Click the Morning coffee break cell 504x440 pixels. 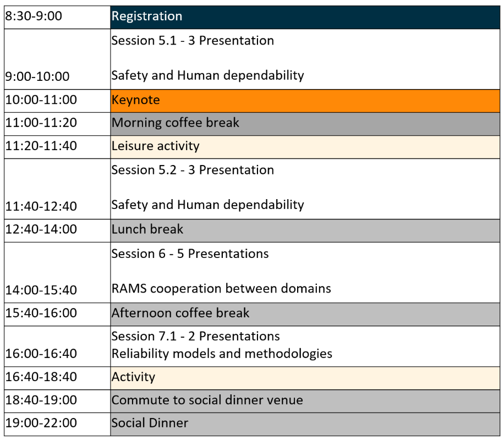click(x=304, y=124)
